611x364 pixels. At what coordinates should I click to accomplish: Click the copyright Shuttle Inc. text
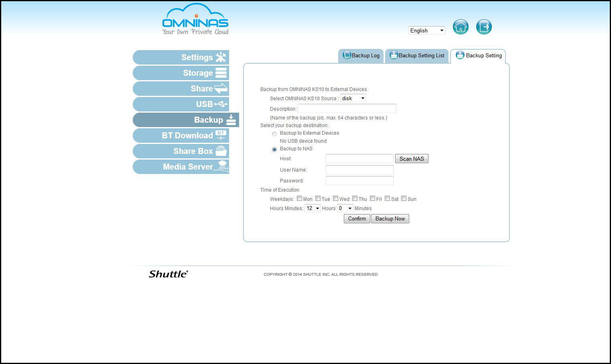coord(321,275)
